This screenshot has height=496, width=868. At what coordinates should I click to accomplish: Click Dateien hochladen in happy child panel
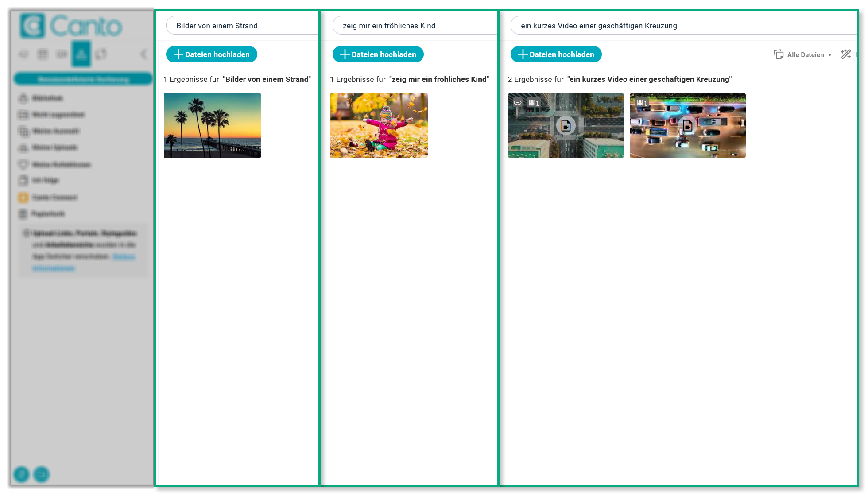coord(378,54)
